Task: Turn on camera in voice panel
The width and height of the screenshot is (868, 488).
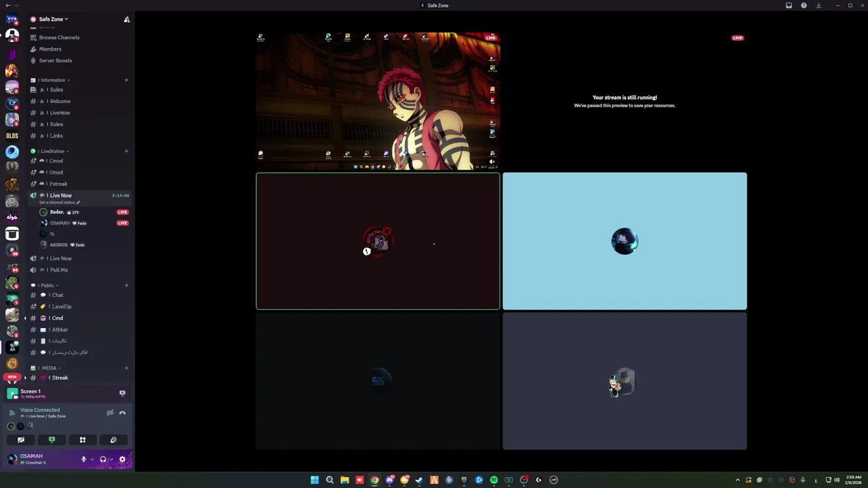Action: click(21, 440)
